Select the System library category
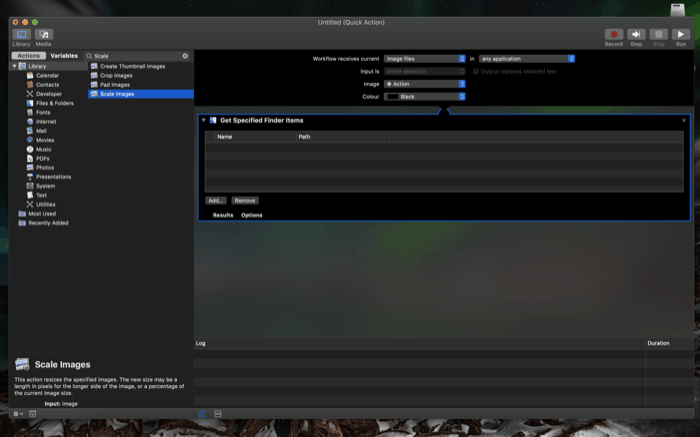The width and height of the screenshot is (700, 437). (45, 186)
